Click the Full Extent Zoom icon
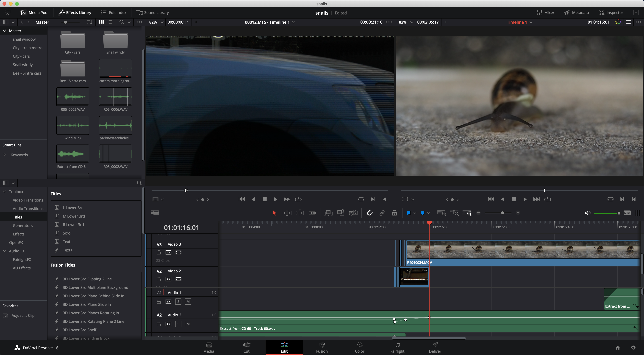 coord(441,213)
